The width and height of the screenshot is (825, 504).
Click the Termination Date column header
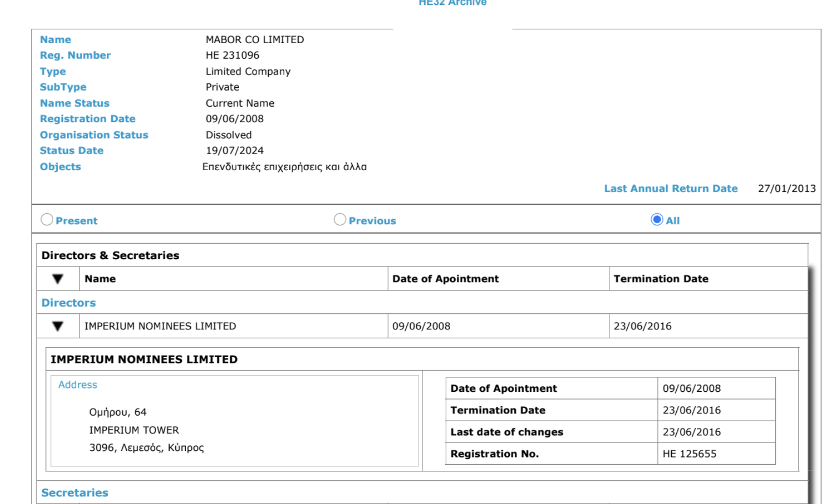click(x=661, y=279)
